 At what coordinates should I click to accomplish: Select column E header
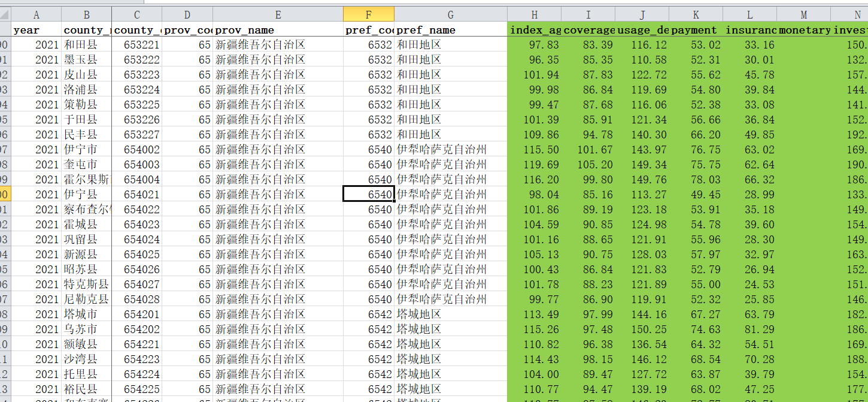click(278, 14)
